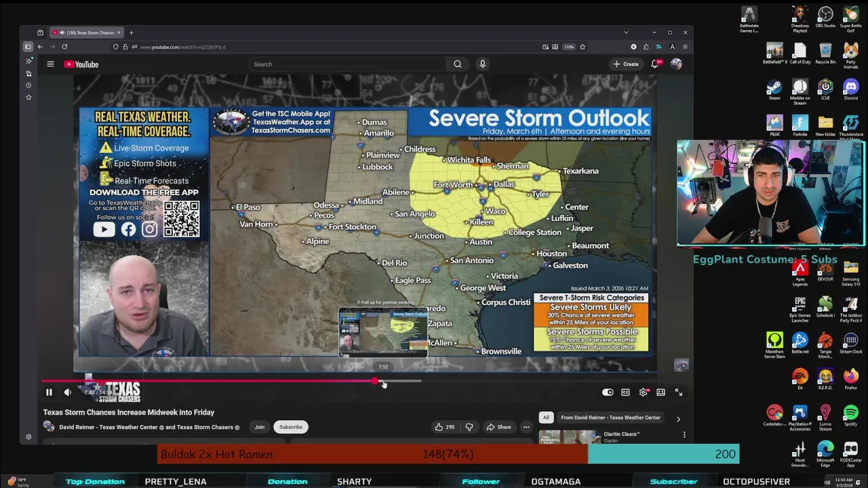Select the All filter chip
This screenshot has height=488, width=868.
point(546,418)
